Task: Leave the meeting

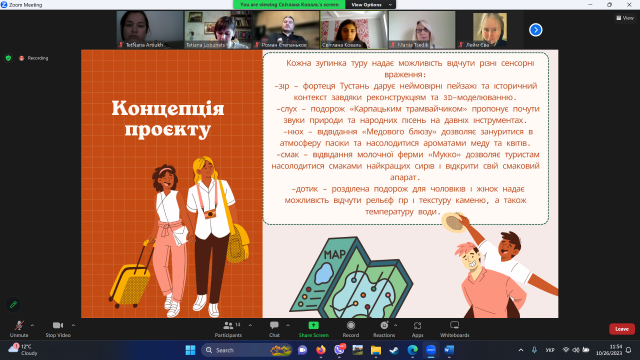Action: coord(622,329)
